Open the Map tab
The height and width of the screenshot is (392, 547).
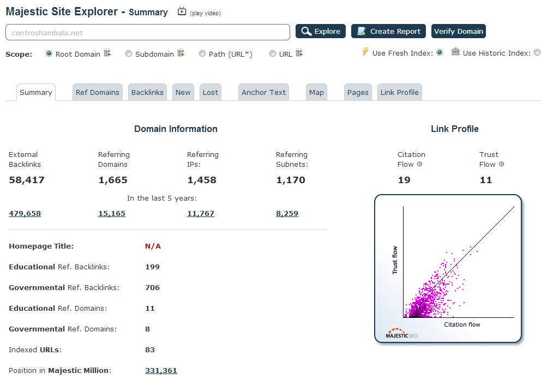pos(316,93)
